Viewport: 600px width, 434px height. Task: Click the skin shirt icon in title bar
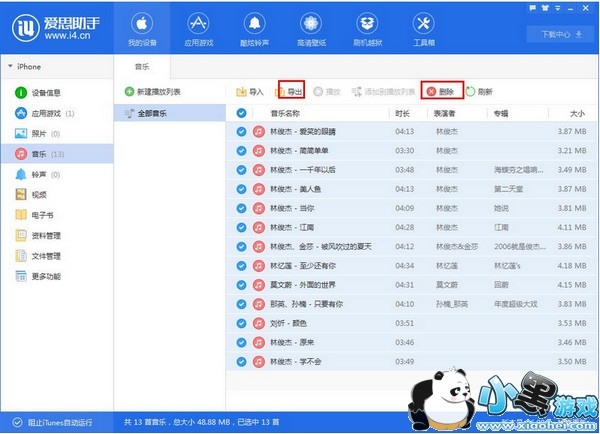pyautogui.click(x=545, y=8)
